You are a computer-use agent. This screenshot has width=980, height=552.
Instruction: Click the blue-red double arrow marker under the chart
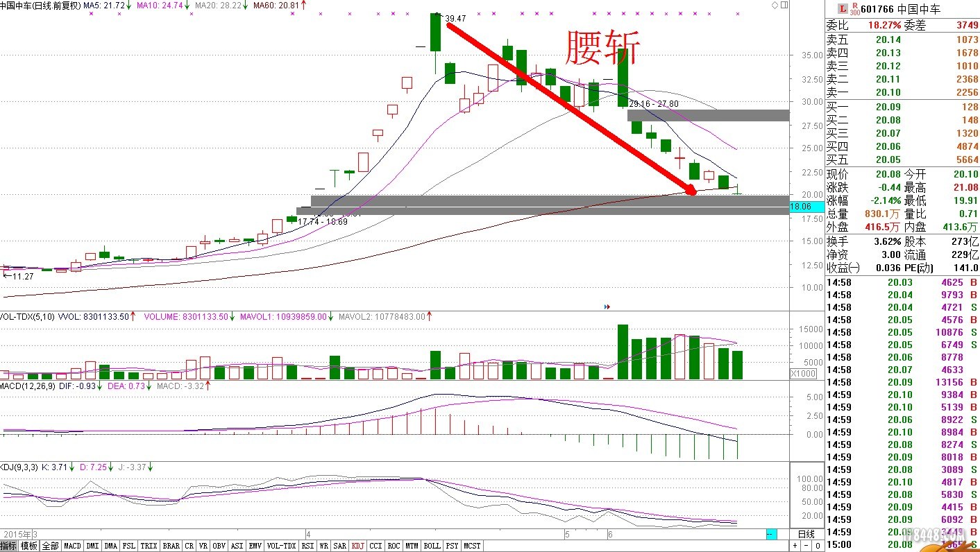607,306
